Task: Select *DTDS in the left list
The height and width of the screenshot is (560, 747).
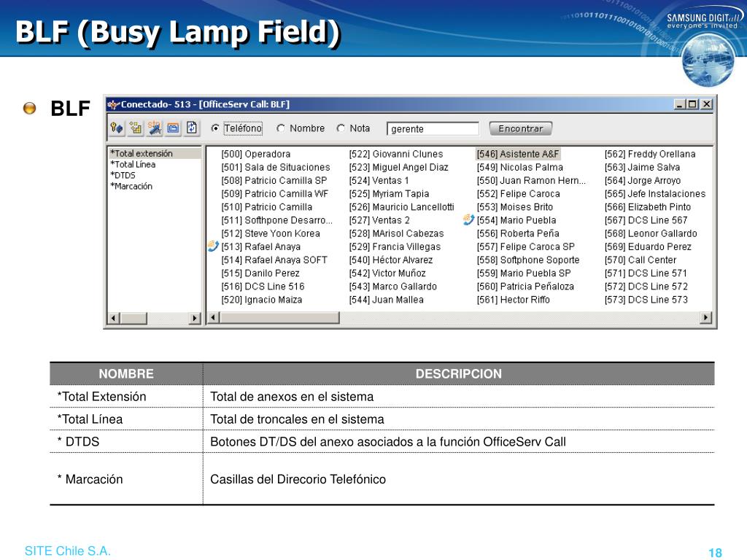Action: click(x=123, y=175)
